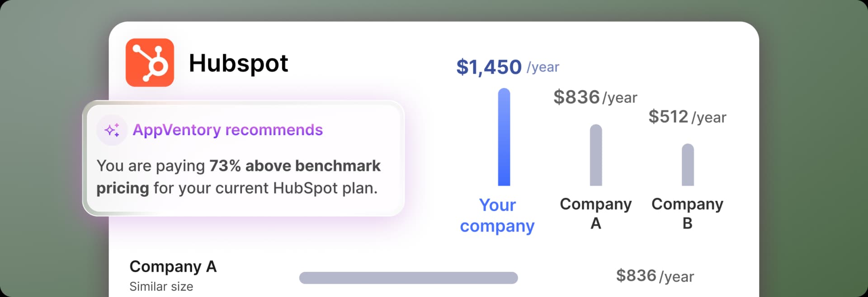Select the gray Company A vertical bar
Image resolution: width=868 pixels, height=297 pixels.
point(596,155)
